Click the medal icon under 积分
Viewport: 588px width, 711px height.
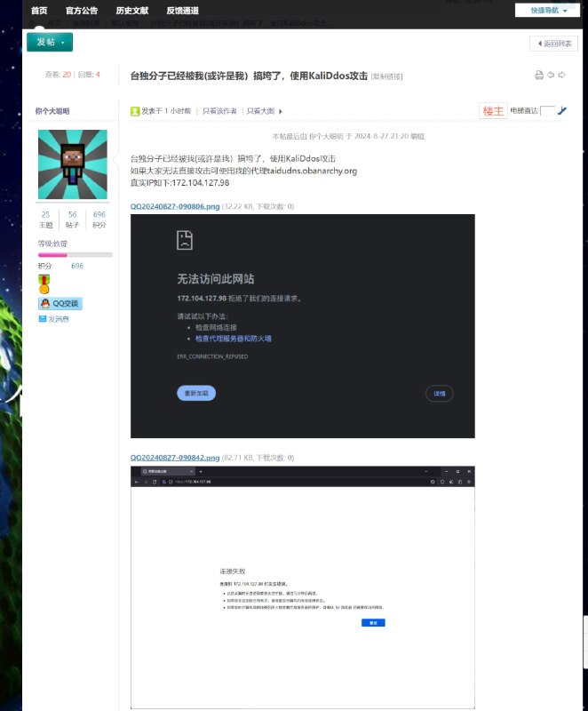44,284
